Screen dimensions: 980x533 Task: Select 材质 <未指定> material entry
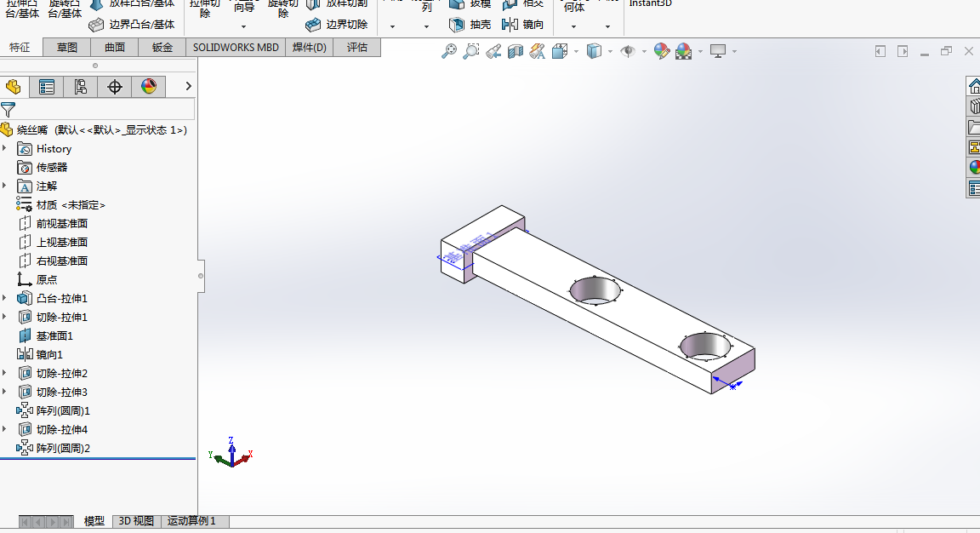click(60, 204)
